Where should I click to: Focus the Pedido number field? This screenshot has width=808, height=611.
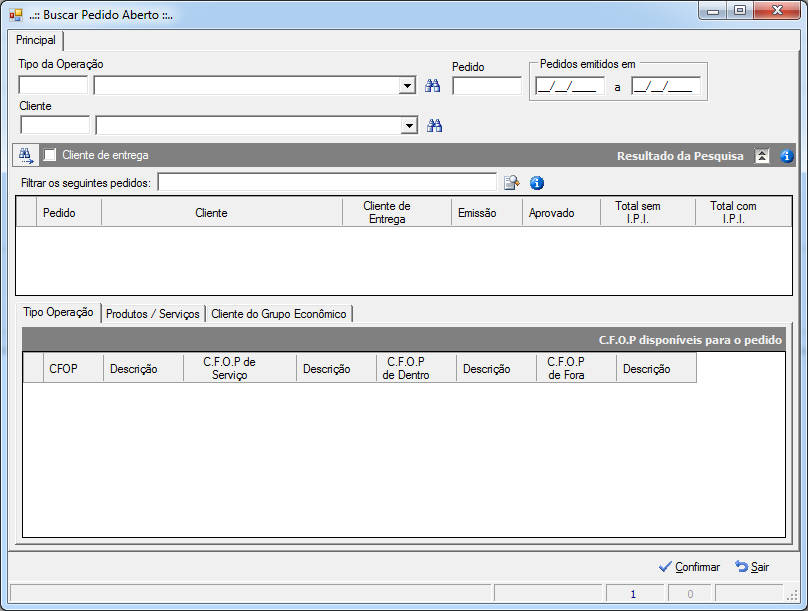[x=487, y=86]
